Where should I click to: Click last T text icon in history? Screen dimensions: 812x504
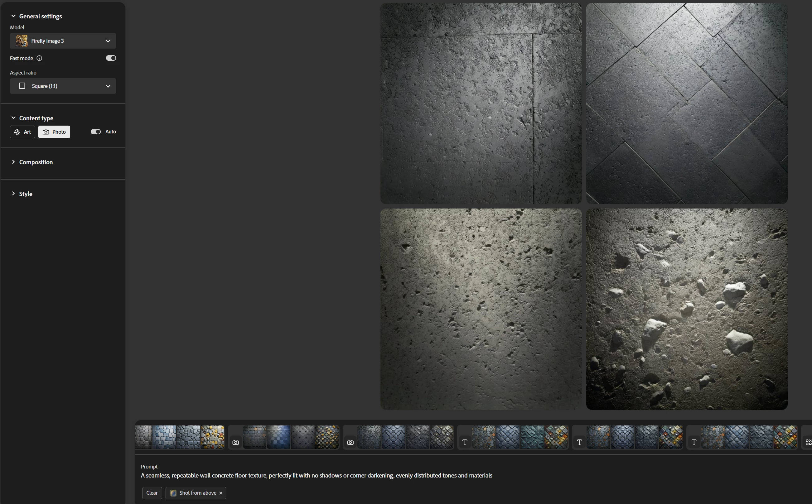click(694, 442)
